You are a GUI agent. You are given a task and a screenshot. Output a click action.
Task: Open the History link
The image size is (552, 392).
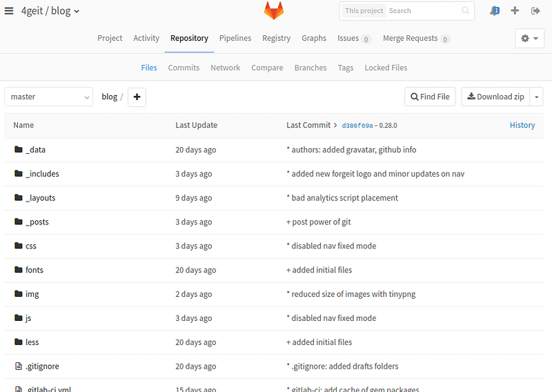[522, 125]
